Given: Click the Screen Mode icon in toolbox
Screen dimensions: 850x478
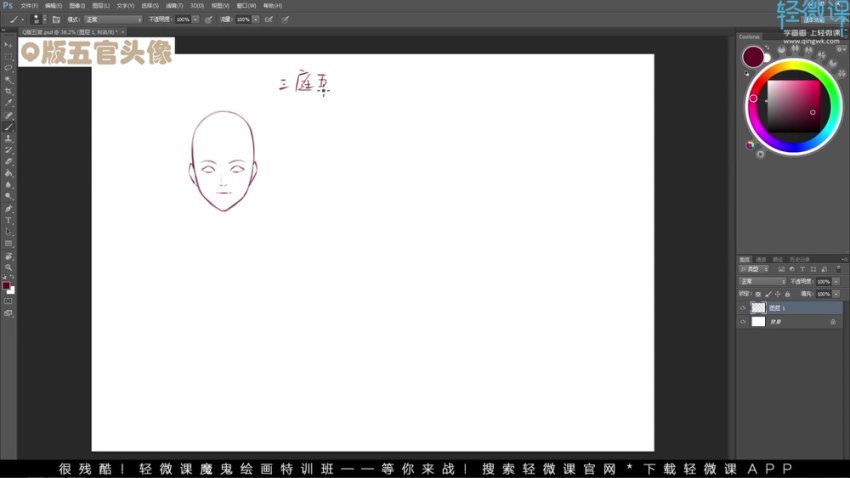Looking at the screenshot, I should pyautogui.click(x=8, y=313).
